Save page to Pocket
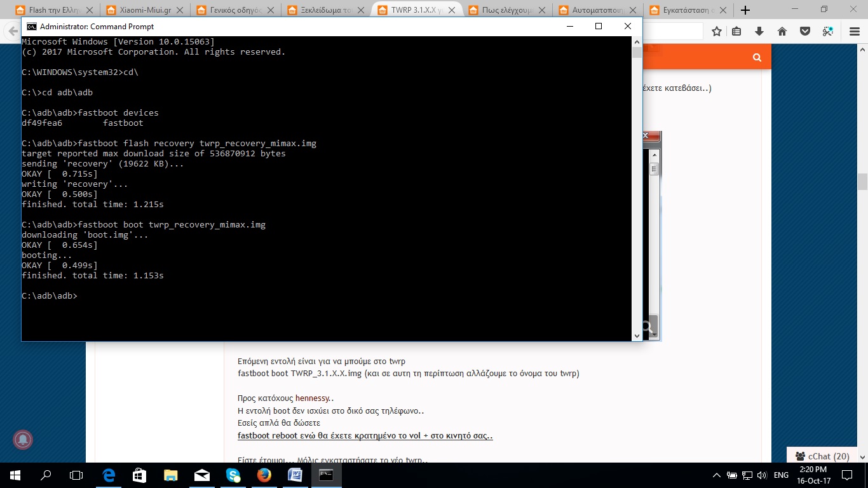868x488 pixels. (x=804, y=31)
